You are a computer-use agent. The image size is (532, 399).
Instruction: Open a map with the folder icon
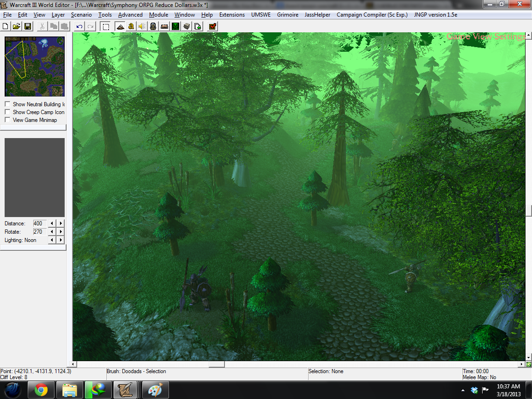pyautogui.click(x=16, y=26)
